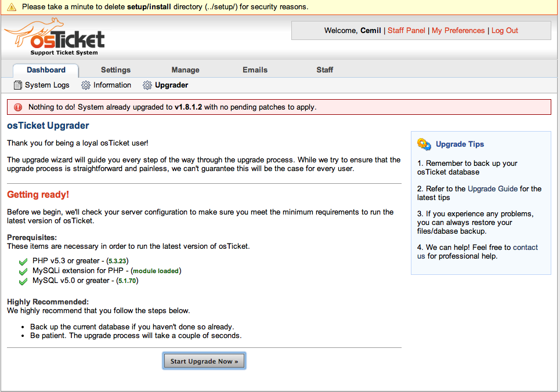
Task: Click the System Logs document icon
Action: [x=17, y=85]
